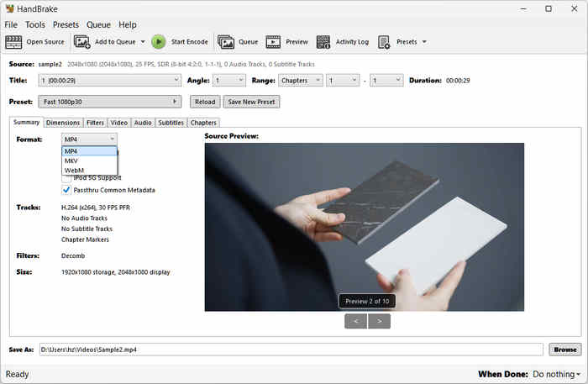Click the source name 'sample2'
Viewport: 588px width, 384px height.
(x=50, y=64)
